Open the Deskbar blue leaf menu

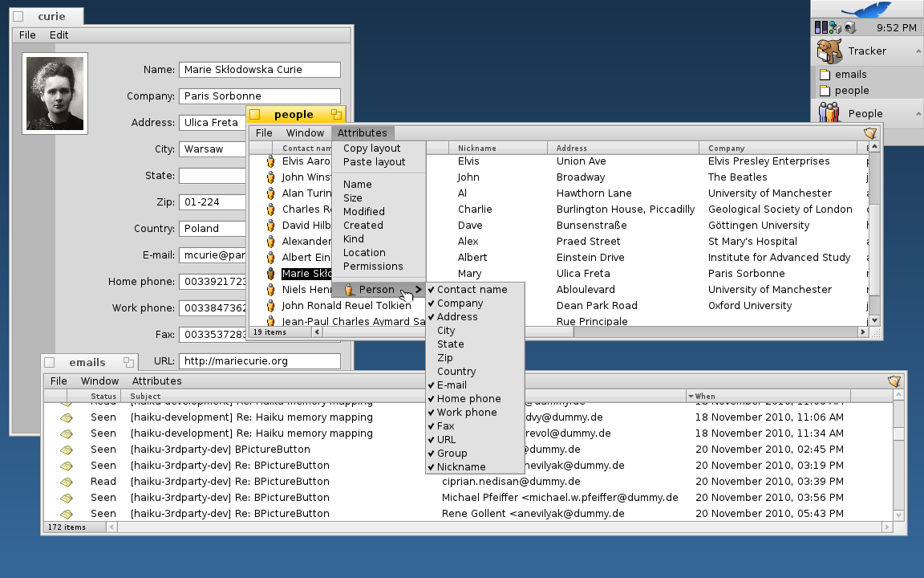tap(866, 10)
